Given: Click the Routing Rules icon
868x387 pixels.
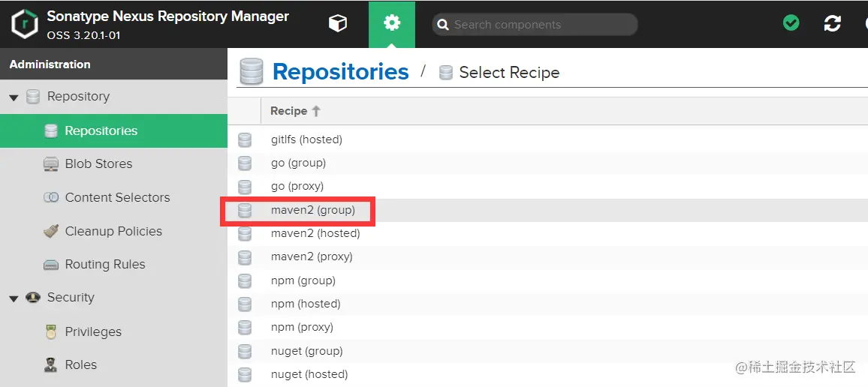Looking at the screenshot, I should point(51,265).
